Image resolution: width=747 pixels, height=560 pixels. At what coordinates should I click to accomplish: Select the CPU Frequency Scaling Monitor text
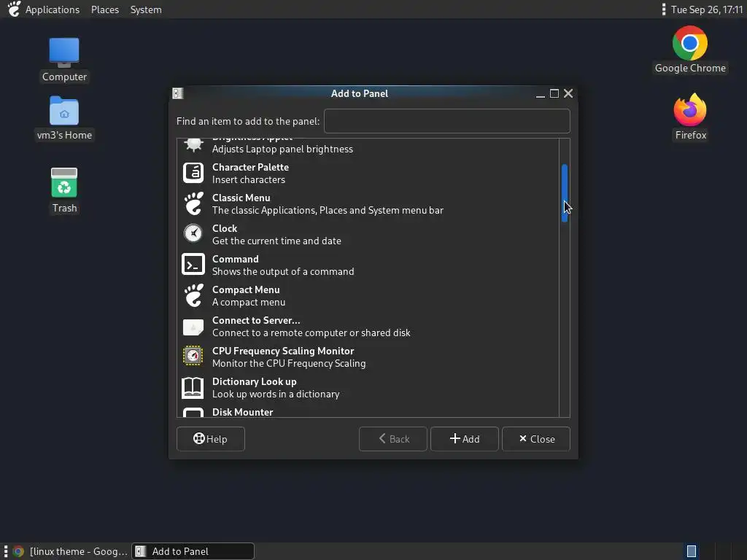[x=283, y=351]
